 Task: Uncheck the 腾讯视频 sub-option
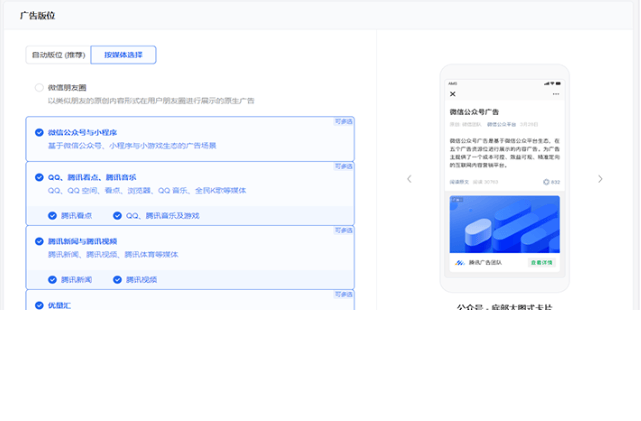coord(117,280)
